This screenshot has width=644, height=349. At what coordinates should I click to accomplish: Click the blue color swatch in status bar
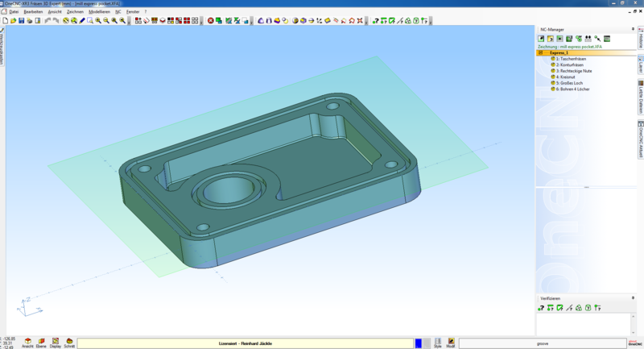[419, 343]
